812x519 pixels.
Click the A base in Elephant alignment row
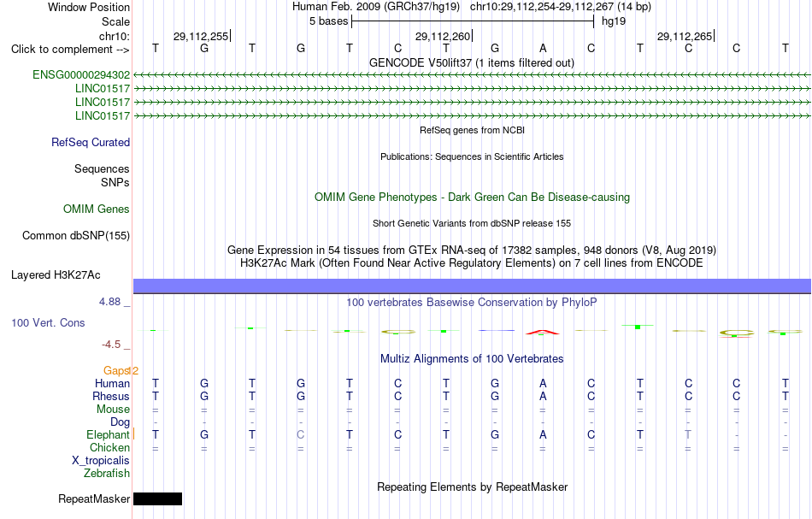click(x=543, y=435)
